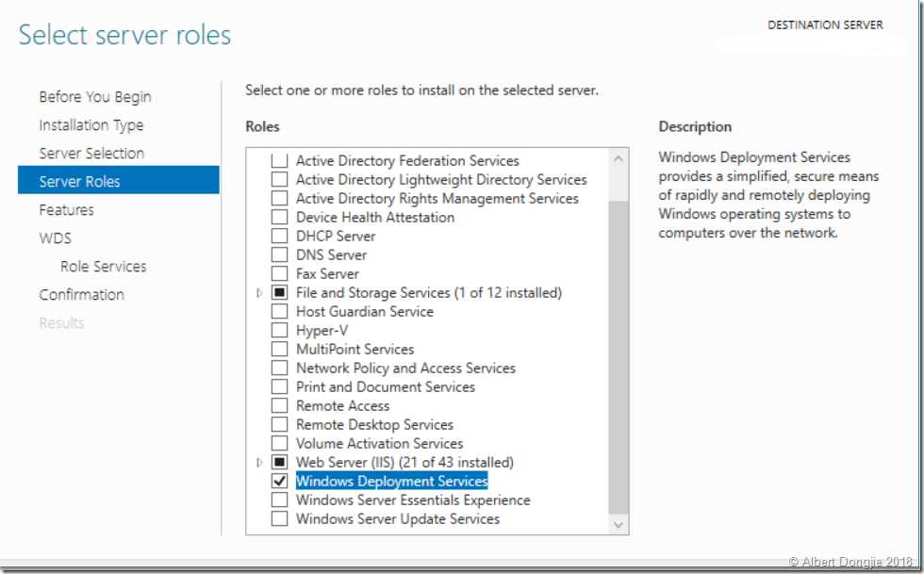Select File and Storage Services label
This screenshot has width=924, height=574.
[429, 292]
